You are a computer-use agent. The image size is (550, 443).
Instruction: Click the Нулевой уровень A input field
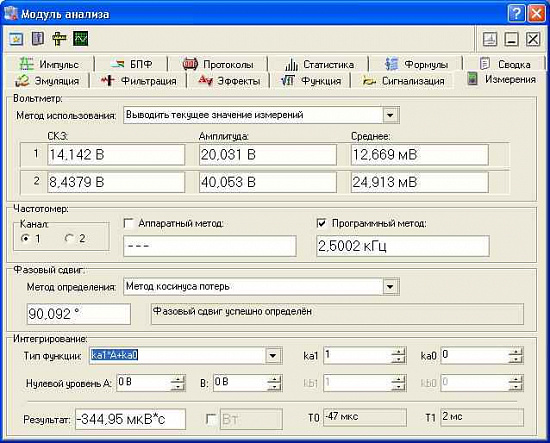144,383
